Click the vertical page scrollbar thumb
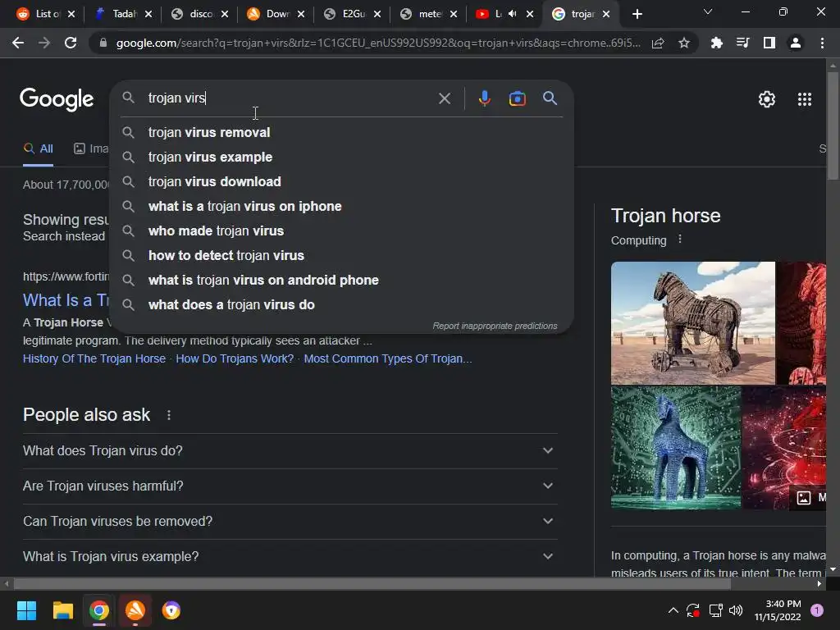Image resolution: width=840 pixels, height=630 pixels. point(833,126)
